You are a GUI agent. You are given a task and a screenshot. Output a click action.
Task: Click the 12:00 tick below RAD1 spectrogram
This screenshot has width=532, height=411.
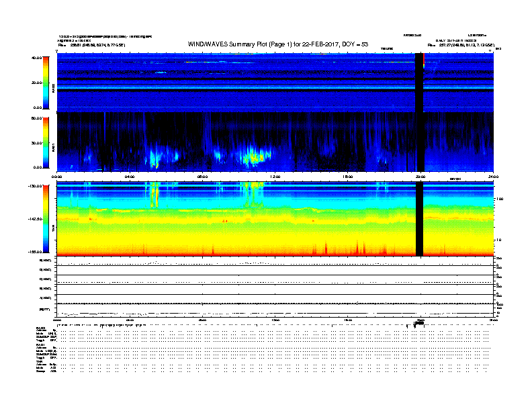(x=275, y=177)
